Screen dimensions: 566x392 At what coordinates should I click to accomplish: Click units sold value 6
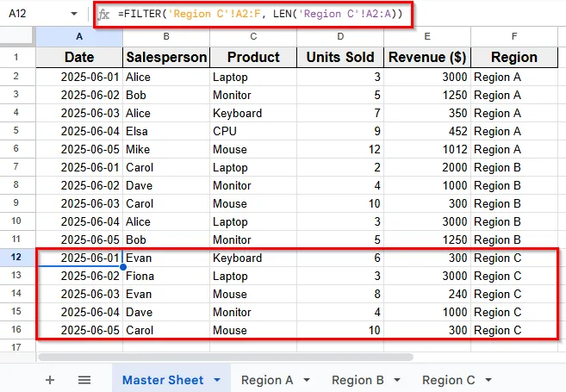[340, 258]
